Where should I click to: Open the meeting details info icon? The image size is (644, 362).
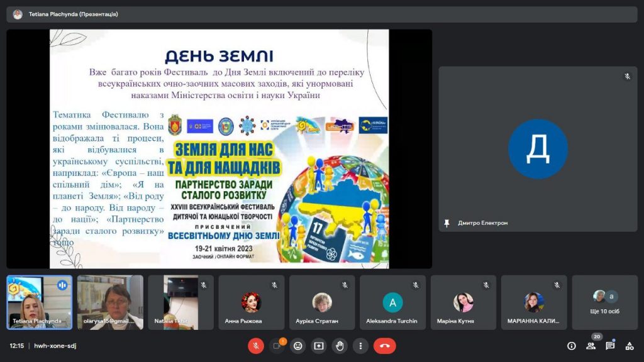[571, 346]
